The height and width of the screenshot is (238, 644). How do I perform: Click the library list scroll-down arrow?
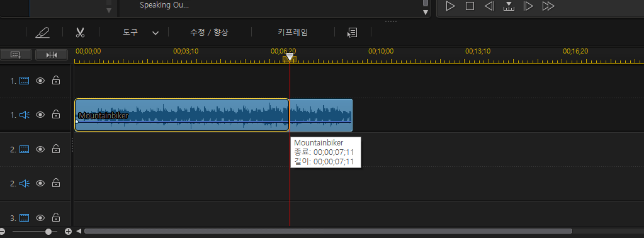pyautogui.click(x=426, y=13)
